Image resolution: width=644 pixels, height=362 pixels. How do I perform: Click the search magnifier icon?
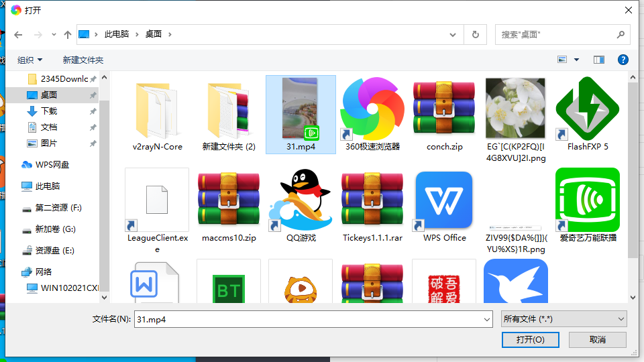pos(621,35)
